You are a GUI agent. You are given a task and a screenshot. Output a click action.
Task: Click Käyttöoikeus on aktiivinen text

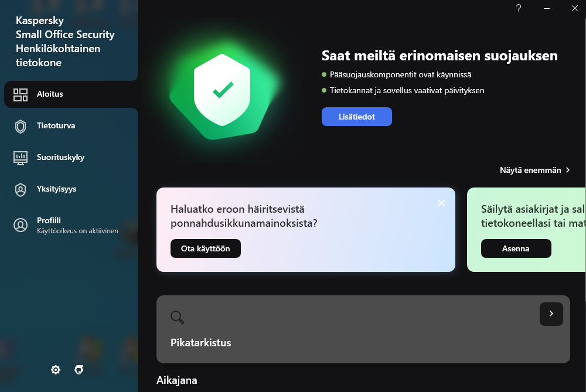(x=77, y=231)
